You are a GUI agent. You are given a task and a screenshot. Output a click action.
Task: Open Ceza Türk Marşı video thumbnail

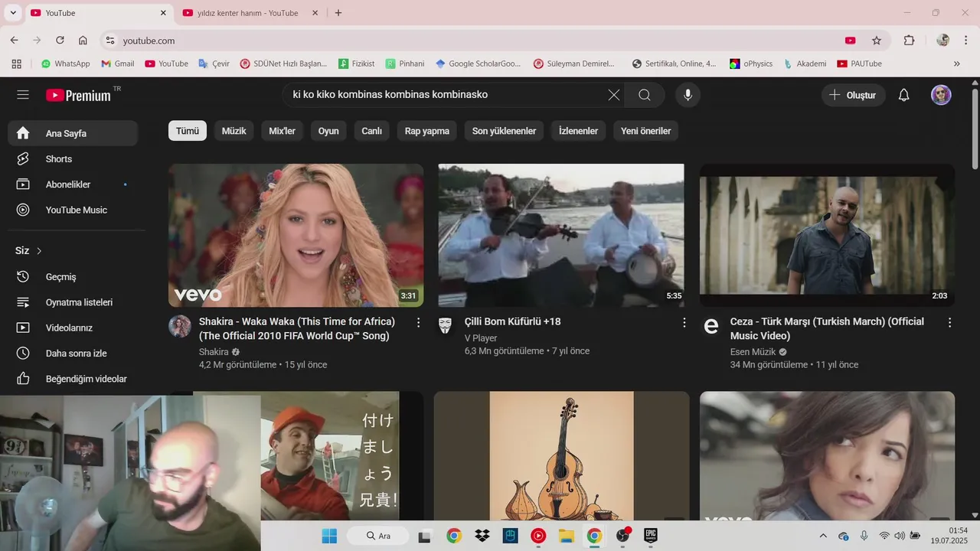[827, 235]
